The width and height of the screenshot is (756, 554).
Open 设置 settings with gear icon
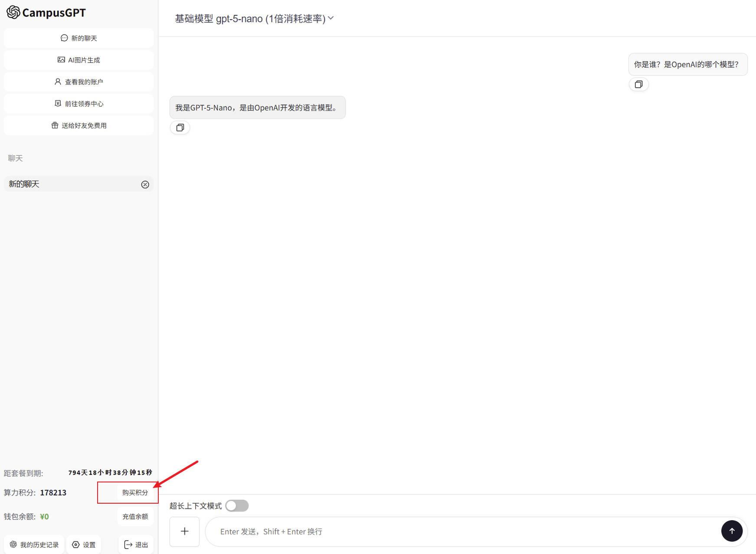click(84, 544)
